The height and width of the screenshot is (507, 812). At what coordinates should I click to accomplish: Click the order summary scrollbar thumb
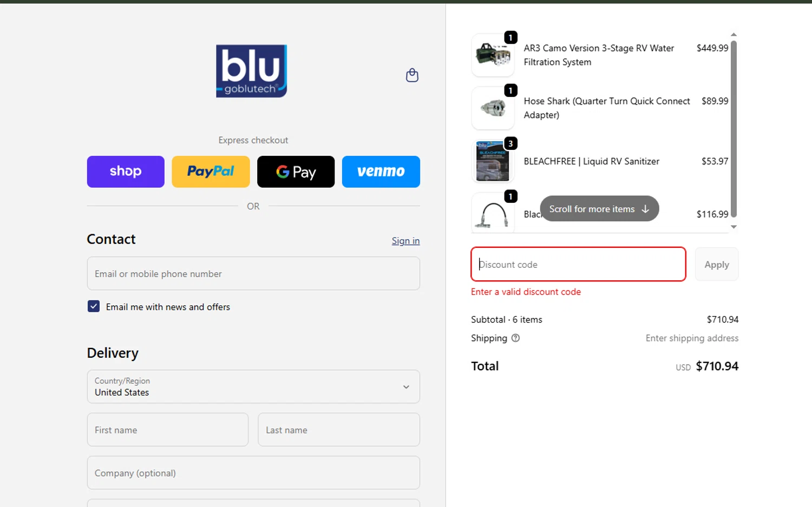tap(734, 129)
